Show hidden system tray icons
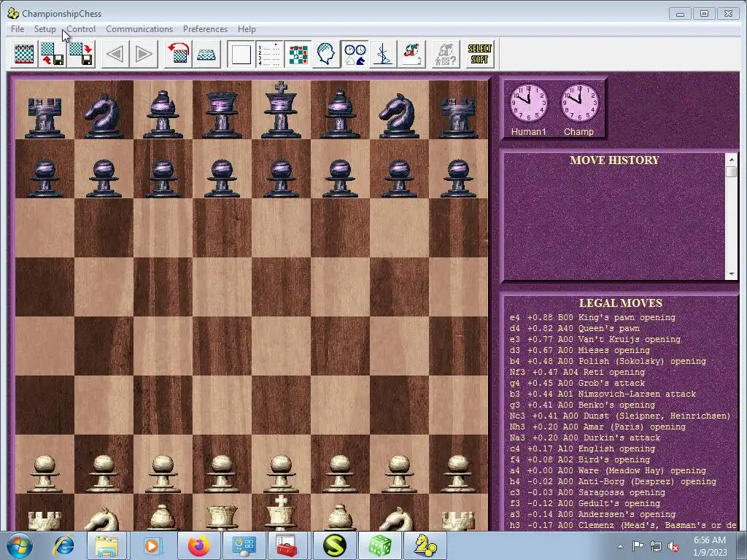The height and width of the screenshot is (560, 747). pos(620,547)
